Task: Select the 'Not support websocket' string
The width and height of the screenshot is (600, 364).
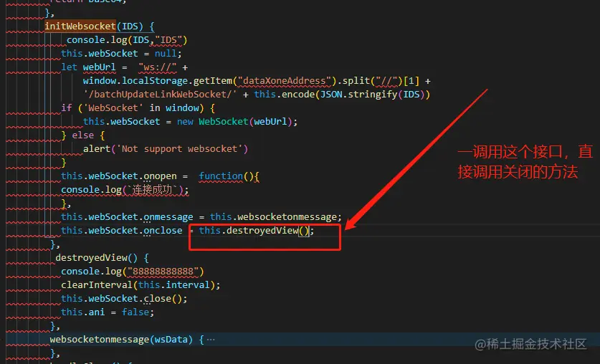Action: pyautogui.click(x=179, y=149)
